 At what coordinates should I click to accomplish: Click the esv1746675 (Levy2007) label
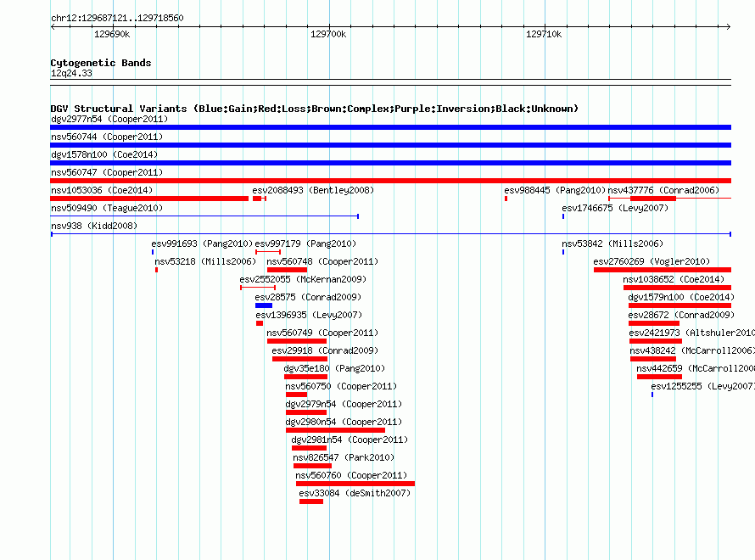[615, 208]
